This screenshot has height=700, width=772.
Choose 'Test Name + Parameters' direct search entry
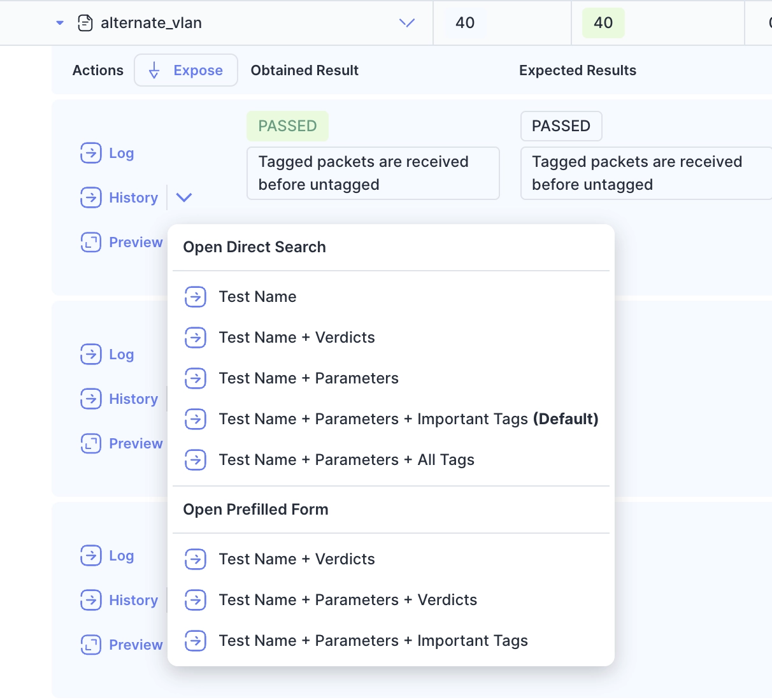308,378
